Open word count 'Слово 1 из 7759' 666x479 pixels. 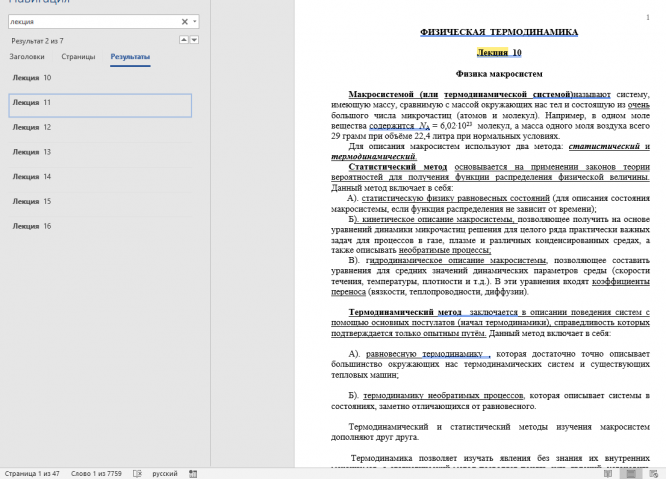click(x=96, y=473)
